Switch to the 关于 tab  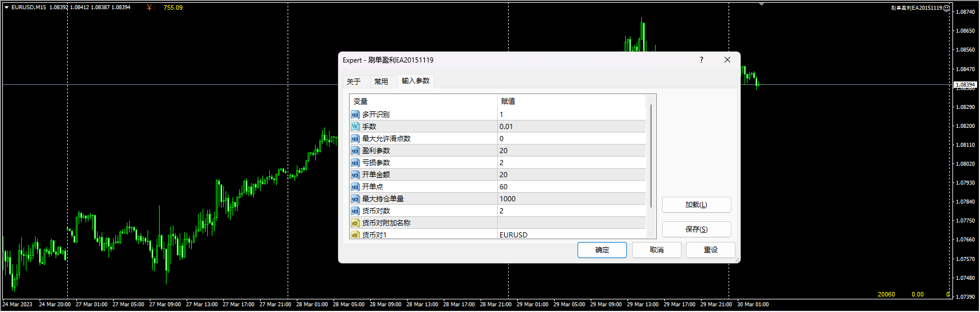[354, 81]
